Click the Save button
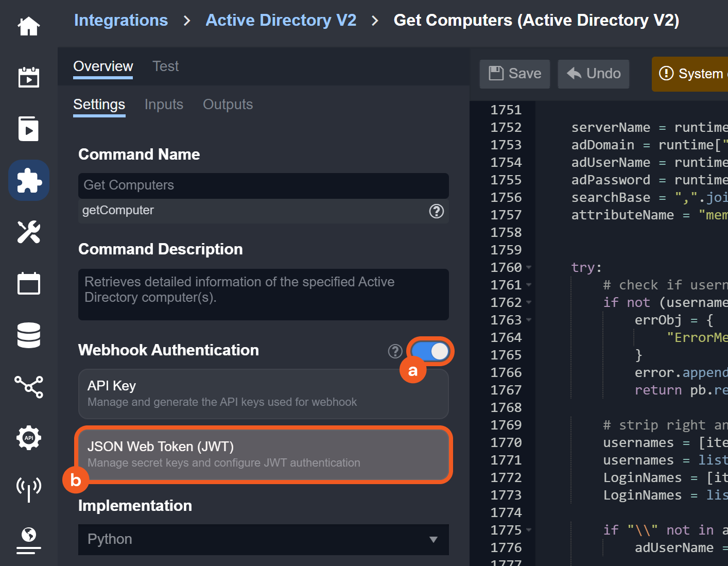This screenshot has width=728, height=566. click(x=515, y=74)
